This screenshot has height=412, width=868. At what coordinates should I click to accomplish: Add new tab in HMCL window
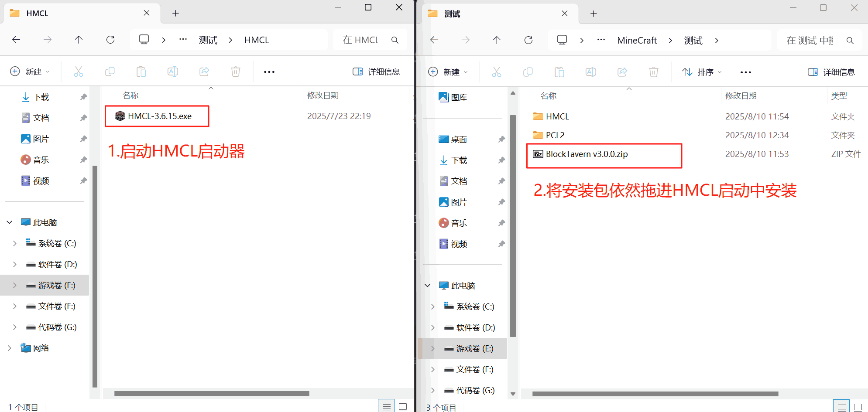click(x=175, y=13)
